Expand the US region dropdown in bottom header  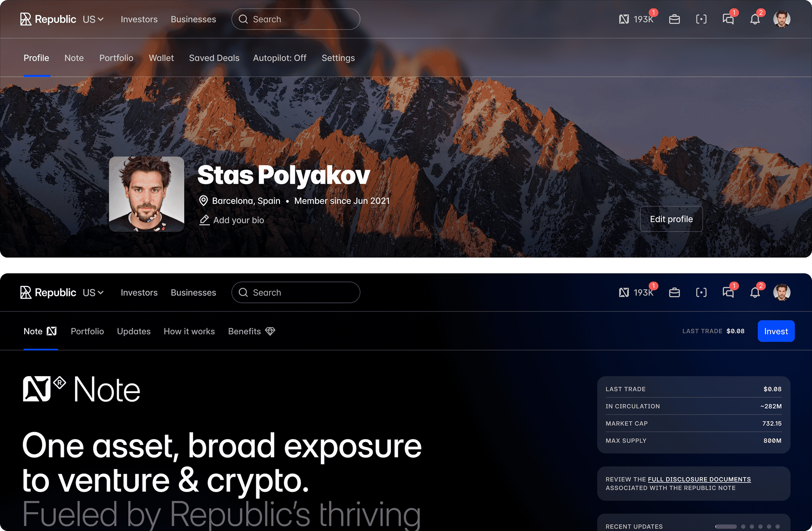tap(93, 293)
